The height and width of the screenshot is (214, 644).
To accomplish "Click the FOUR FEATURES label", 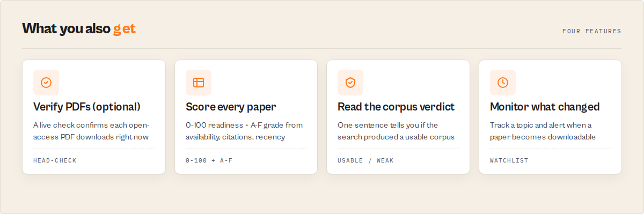I will [x=592, y=31].
